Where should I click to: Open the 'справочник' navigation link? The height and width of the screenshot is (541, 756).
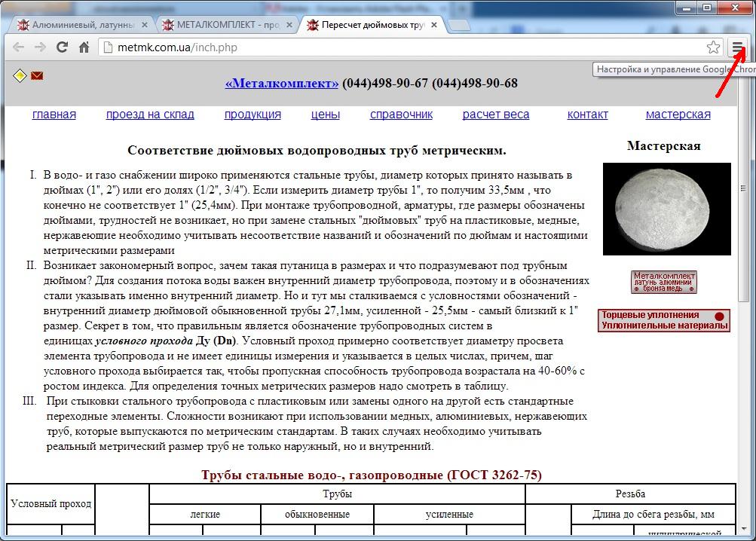click(401, 115)
